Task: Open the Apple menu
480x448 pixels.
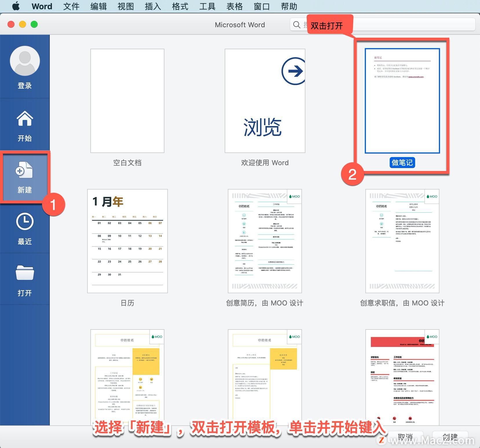Action: (x=16, y=6)
